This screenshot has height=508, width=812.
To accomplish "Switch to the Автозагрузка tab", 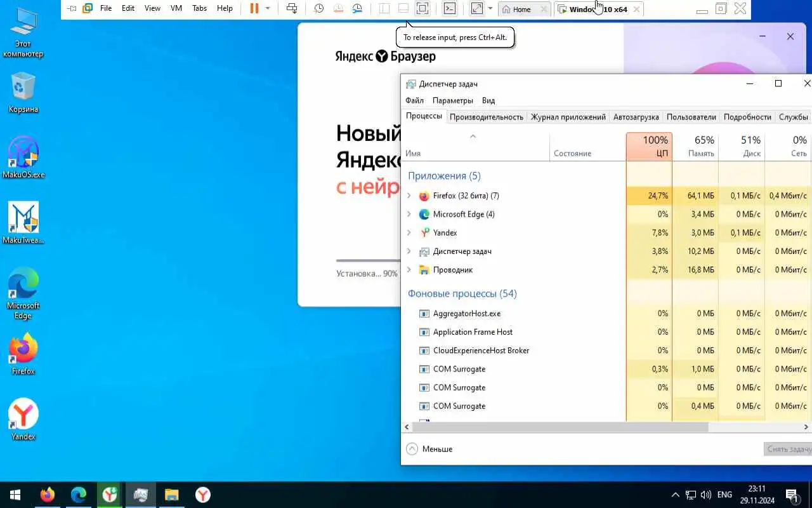I will 636,117.
